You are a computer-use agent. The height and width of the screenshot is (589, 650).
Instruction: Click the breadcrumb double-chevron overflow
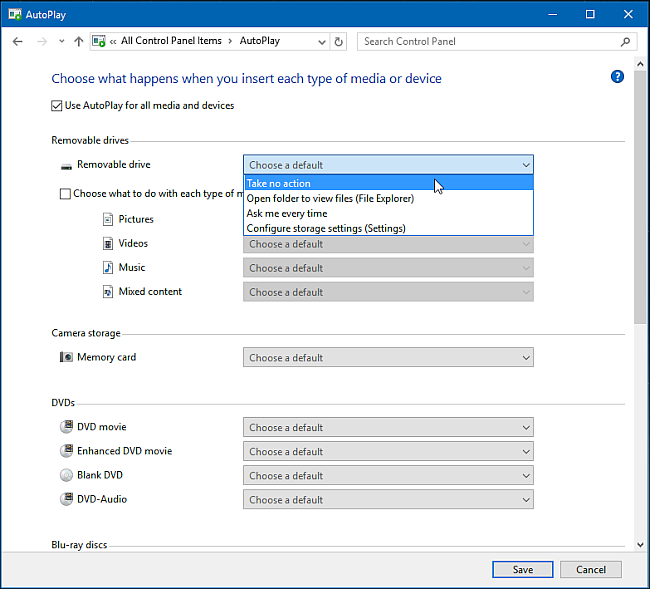click(x=113, y=41)
